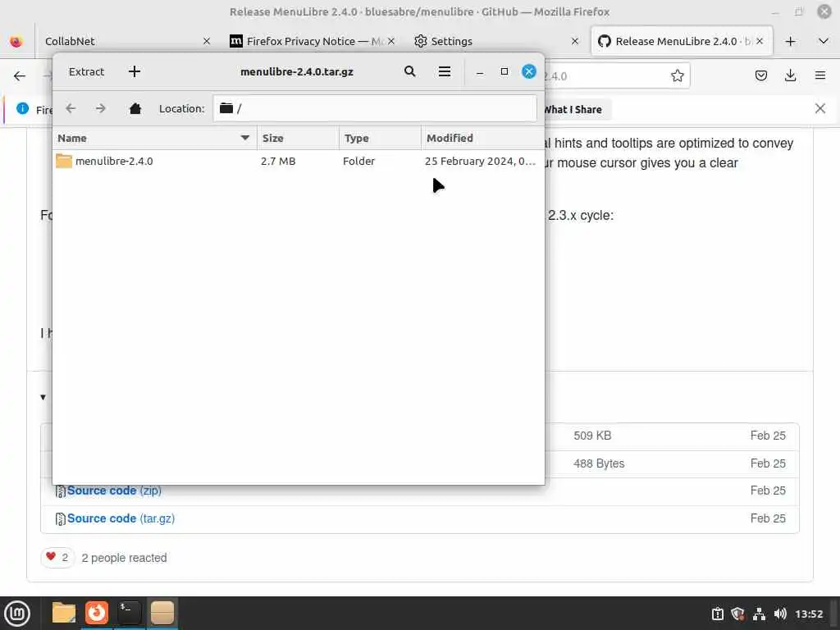The width and height of the screenshot is (840, 630).
Task: Open the Firefox application menu
Action: pos(819,75)
